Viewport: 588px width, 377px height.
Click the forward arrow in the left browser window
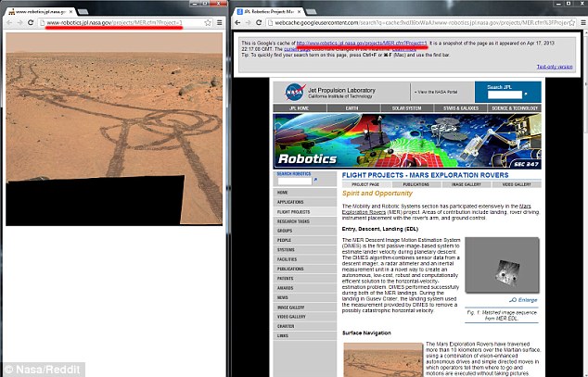tap(19, 23)
